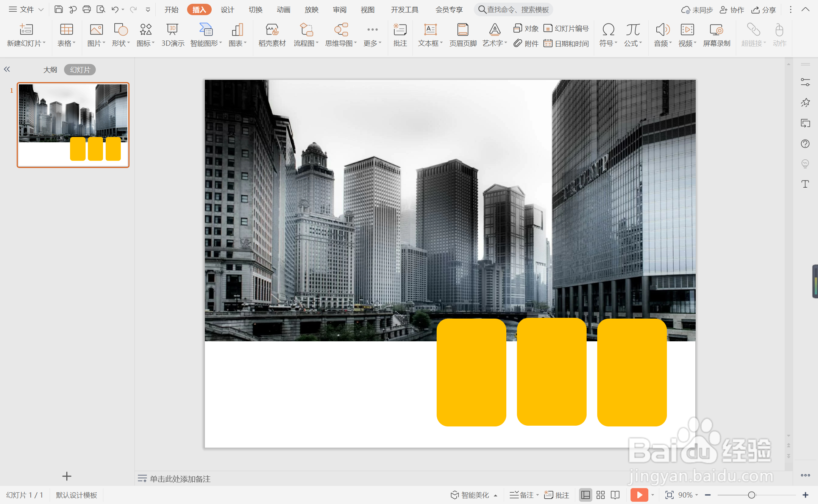Switch to Slide Sorter grid view
The image size is (818, 504).
point(601,495)
